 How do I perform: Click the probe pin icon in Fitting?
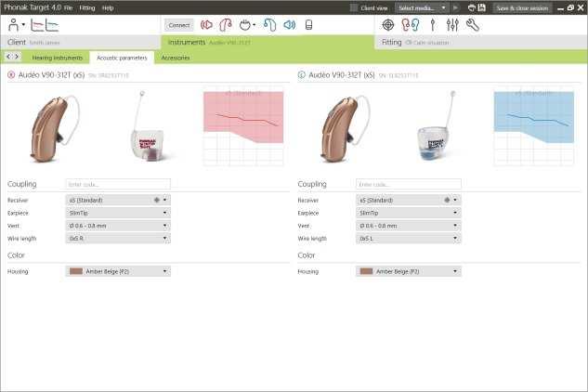433,25
